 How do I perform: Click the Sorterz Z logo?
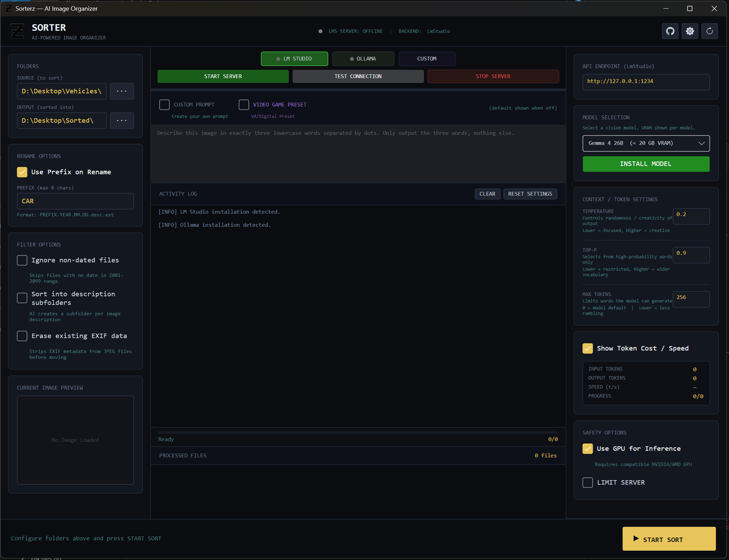(17, 31)
